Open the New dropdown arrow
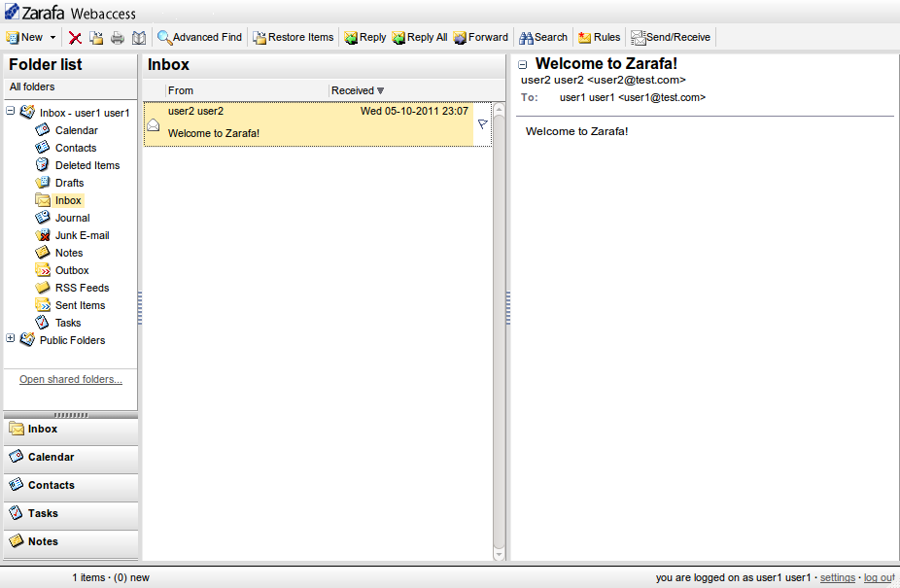900x588 pixels. [x=52, y=37]
